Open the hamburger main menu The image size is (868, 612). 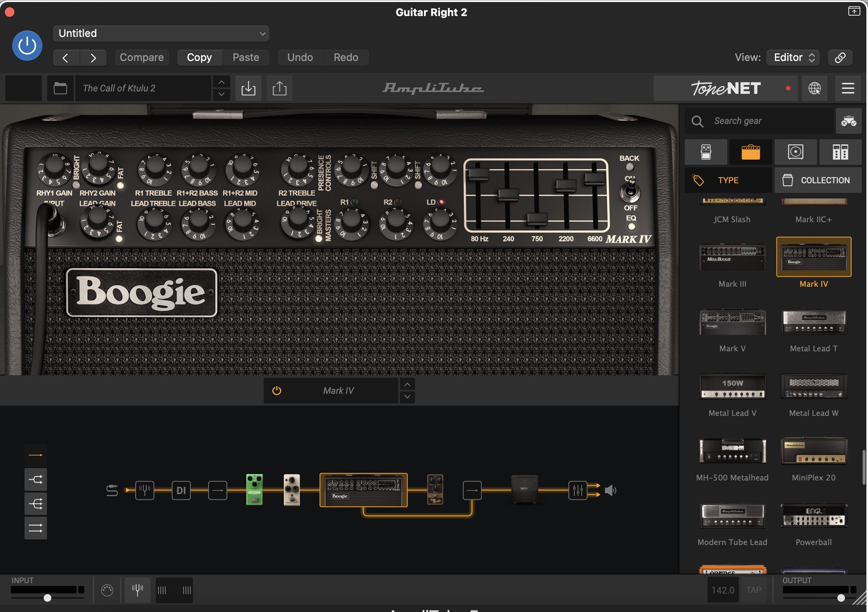[848, 88]
